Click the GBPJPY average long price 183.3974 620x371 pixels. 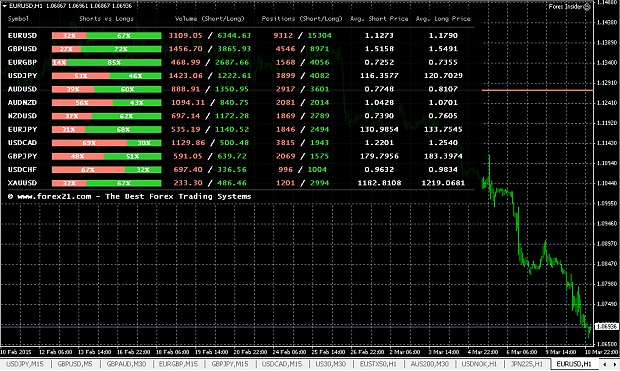coord(443,156)
